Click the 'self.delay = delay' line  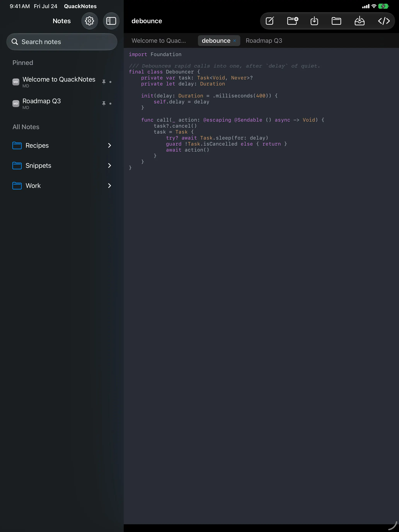(x=181, y=102)
